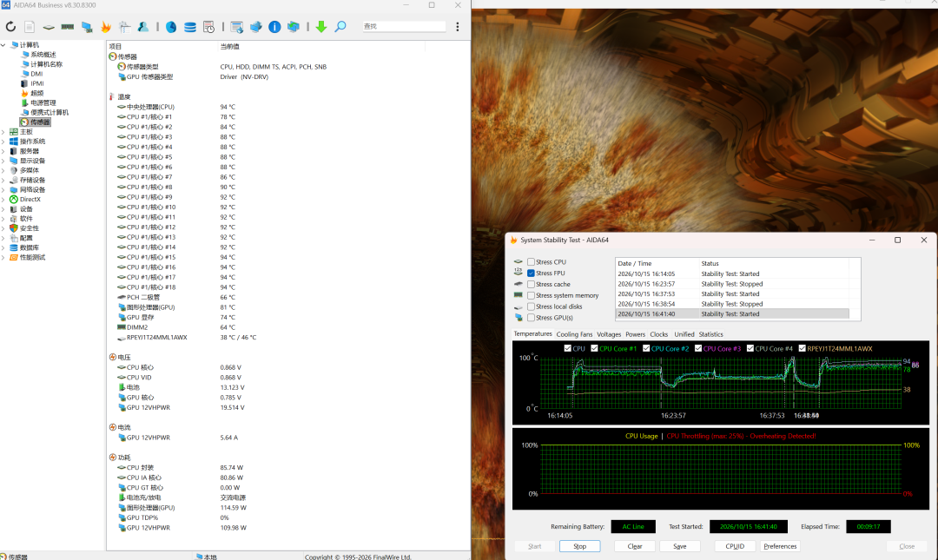
Task: Click the memory module toolbar icon
Action: click(x=68, y=26)
